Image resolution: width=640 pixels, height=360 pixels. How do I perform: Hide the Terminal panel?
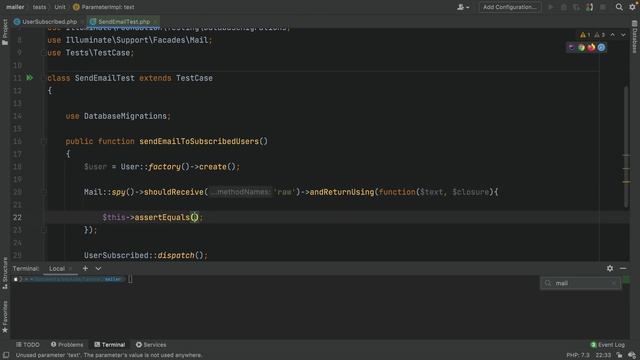tap(623, 268)
